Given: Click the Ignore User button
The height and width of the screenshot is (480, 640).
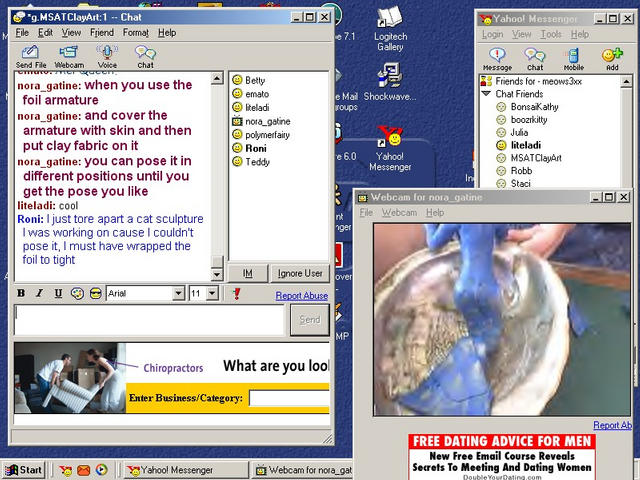Looking at the screenshot, I should click(300, 273).
